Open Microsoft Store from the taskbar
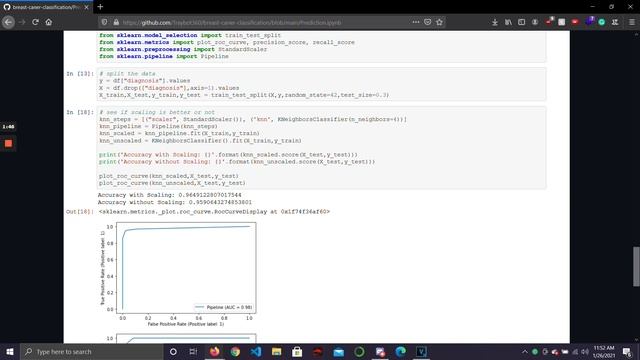 tap(297, 352)
